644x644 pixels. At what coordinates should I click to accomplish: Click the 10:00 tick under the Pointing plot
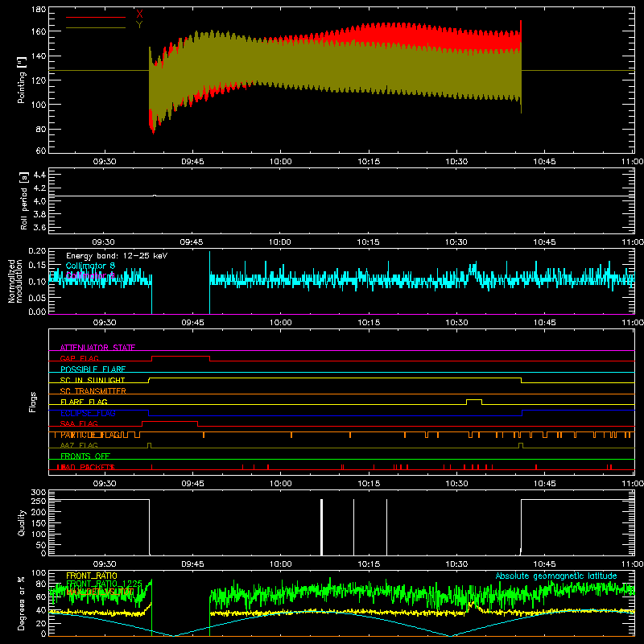tap(280, 162)
